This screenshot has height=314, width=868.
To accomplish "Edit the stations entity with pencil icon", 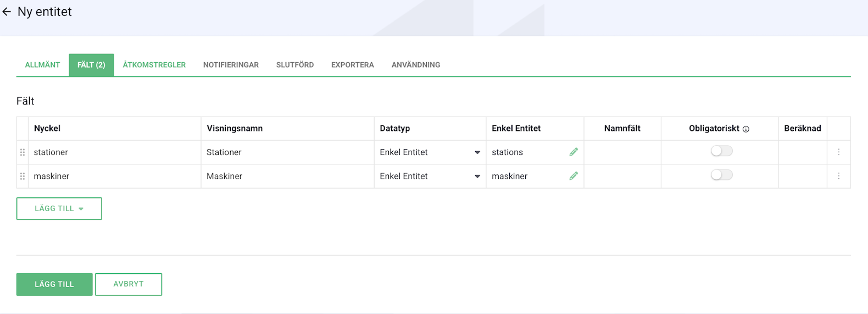I will pos(574,152).
